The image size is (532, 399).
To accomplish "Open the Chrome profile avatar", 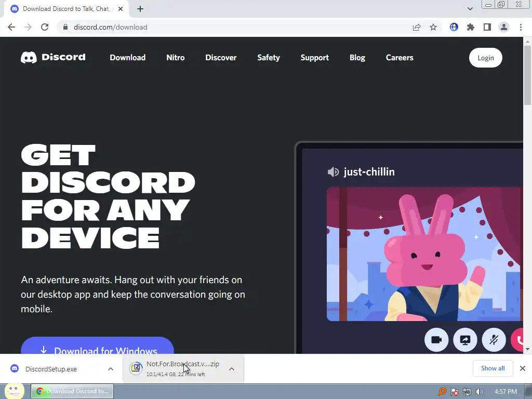I will tap(504, 27).
